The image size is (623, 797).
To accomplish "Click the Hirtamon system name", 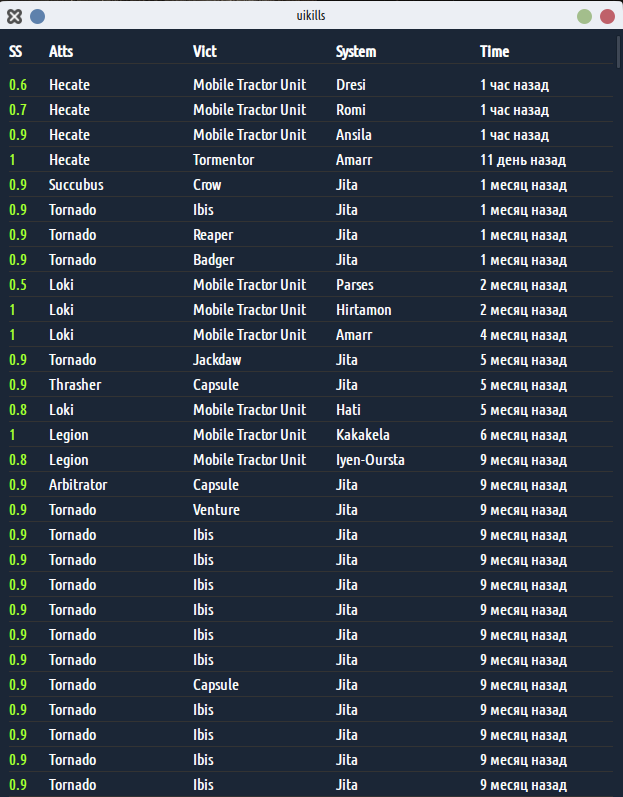I will [364, 310].
